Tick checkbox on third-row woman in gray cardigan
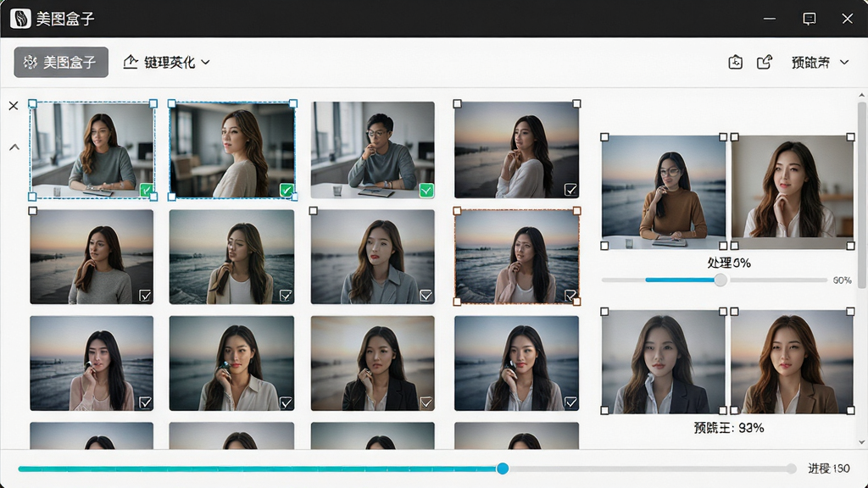 coord(570,402)
